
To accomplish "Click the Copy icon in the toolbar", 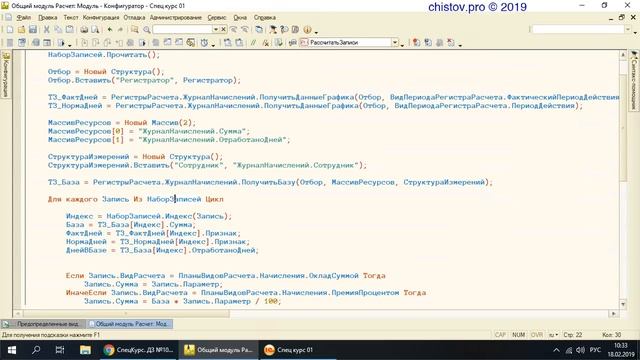I will point(58,29).
